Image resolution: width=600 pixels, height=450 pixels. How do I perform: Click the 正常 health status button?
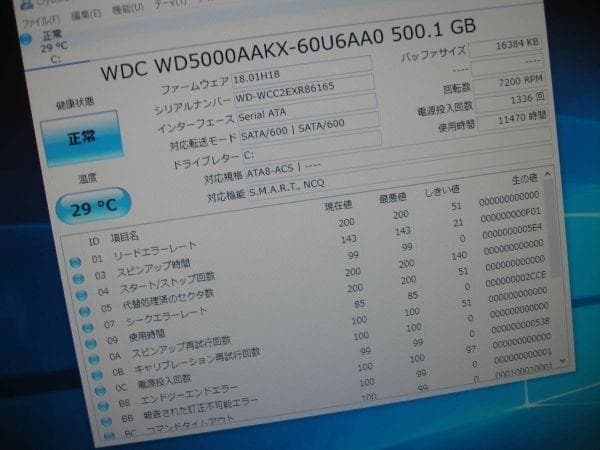tap(82, 138)
